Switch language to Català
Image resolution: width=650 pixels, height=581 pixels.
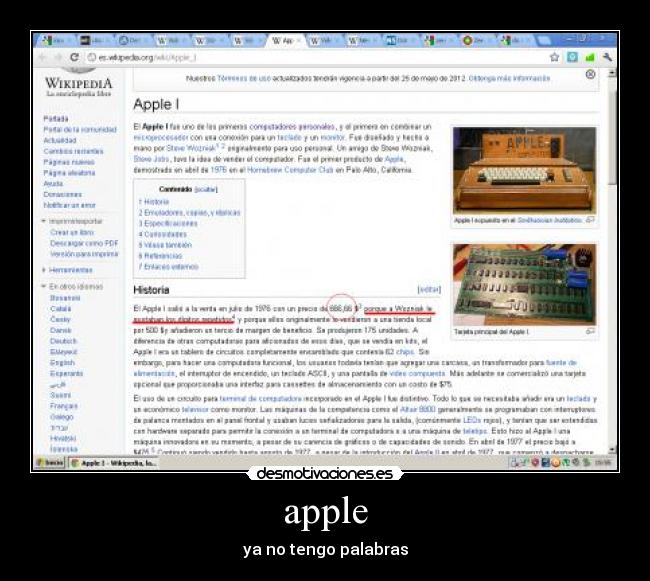click(x=61, y=308)
